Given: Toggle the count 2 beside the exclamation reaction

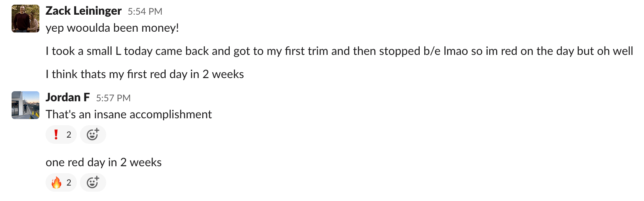Looking at the screenshot, I should [x=69, y=135].
